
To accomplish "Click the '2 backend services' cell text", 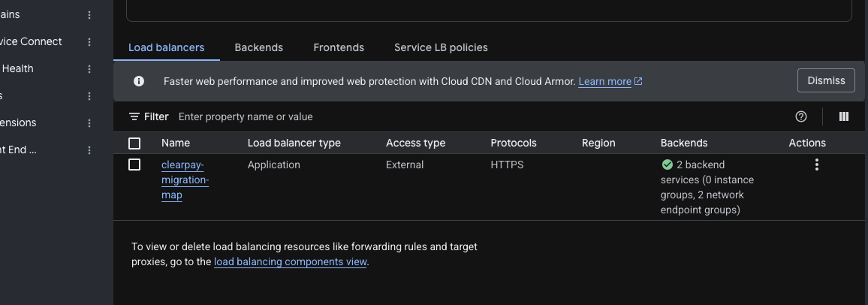I will click(x=707, y=188).
